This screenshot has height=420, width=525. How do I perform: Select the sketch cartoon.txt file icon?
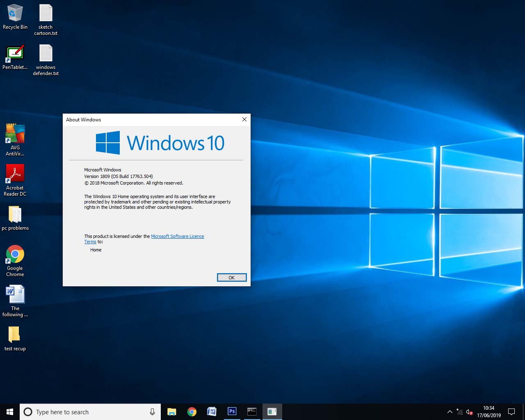coord(46,20)
